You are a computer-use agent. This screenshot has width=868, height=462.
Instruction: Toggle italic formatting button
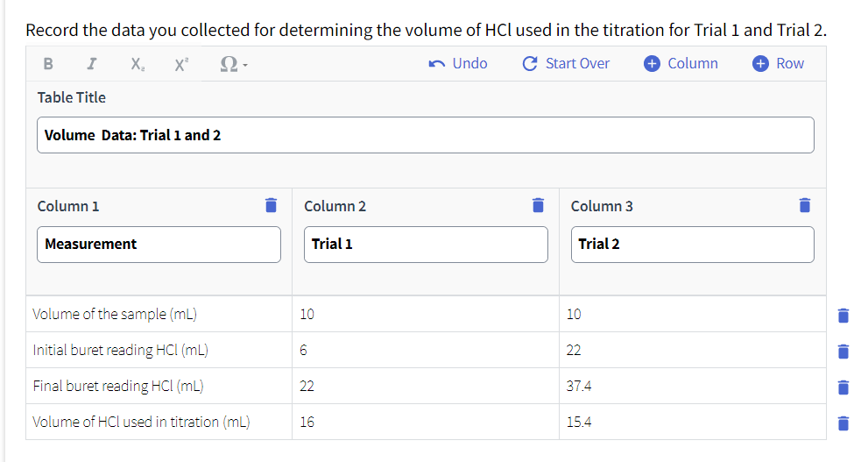[x=92, y=64]
